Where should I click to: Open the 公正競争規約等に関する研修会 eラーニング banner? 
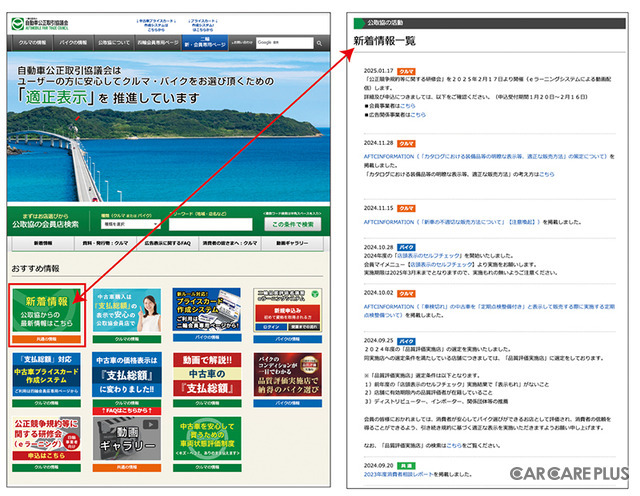click(47, 438)
